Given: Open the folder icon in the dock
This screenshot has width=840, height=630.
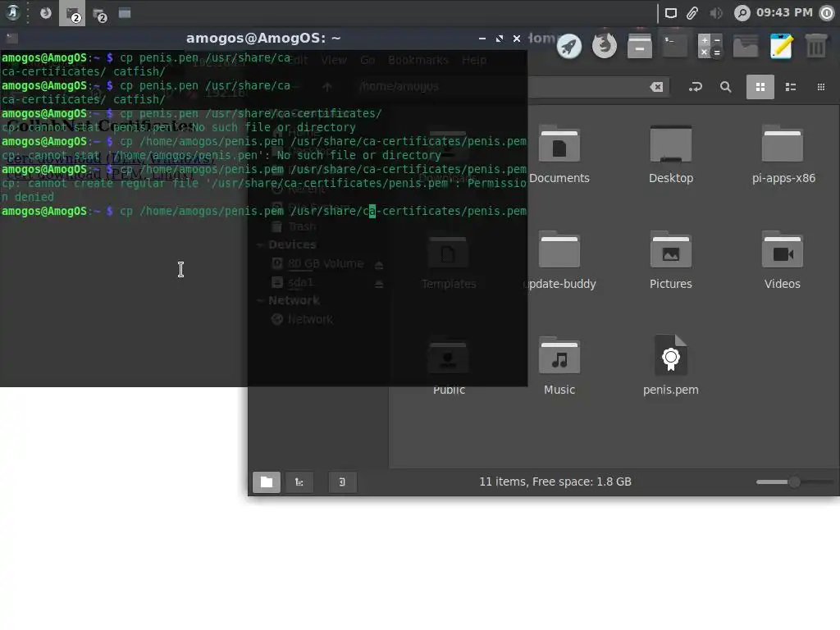Looking at the screenshot, I should pyautogui.click(x=746, y=46).
